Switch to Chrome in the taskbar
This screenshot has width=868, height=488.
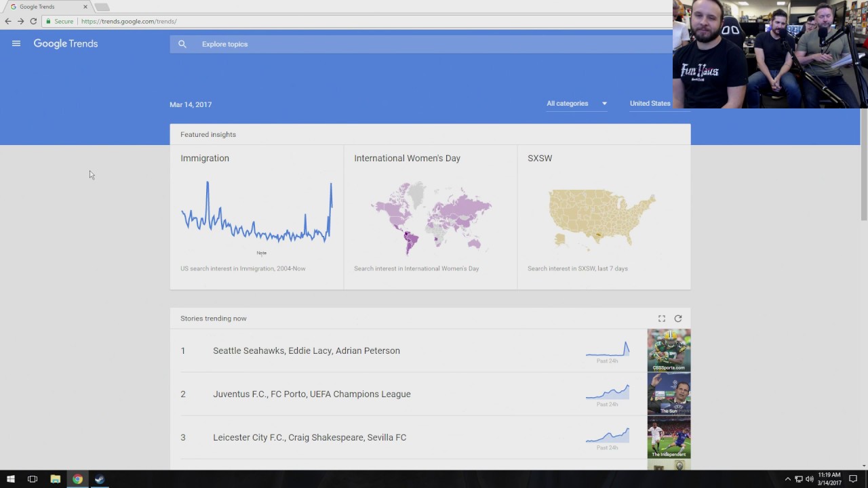coord(78,479)
